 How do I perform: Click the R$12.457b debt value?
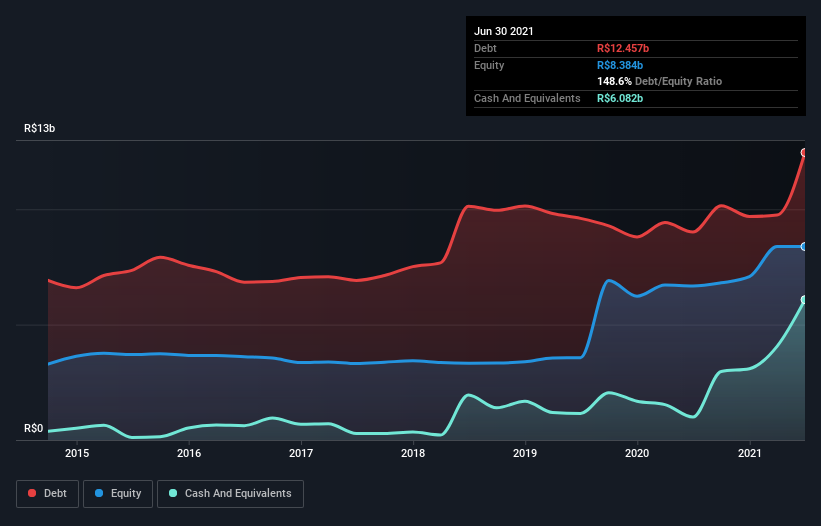click(623, 48)
